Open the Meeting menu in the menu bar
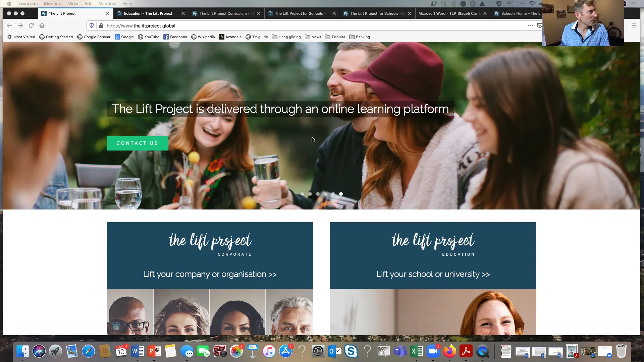This screenshot has height=362, width=644. [53, 4]
